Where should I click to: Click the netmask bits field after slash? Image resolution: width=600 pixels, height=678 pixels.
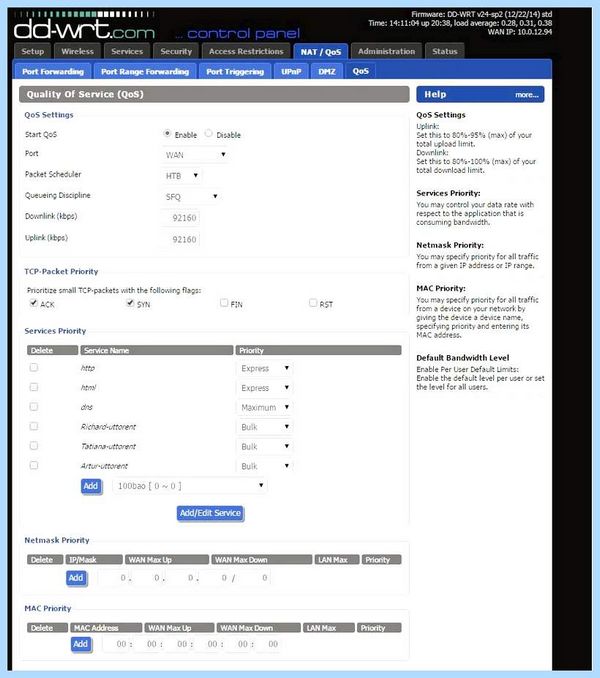tap(254, 578)
